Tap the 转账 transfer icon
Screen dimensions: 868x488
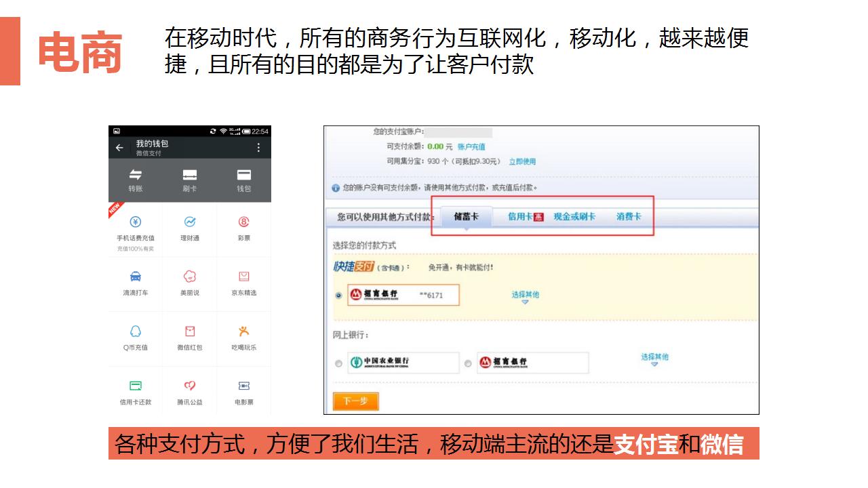pyautogui.click(x=136, y=175)
